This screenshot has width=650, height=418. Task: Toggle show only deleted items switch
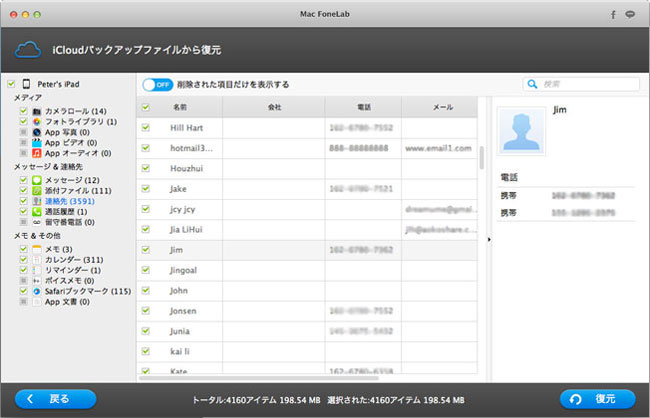157,85
